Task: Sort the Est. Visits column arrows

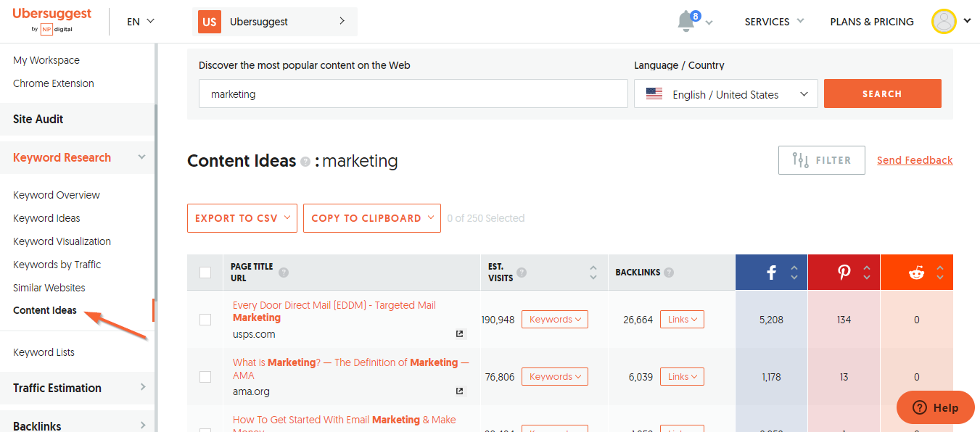Action: point(593,273)
